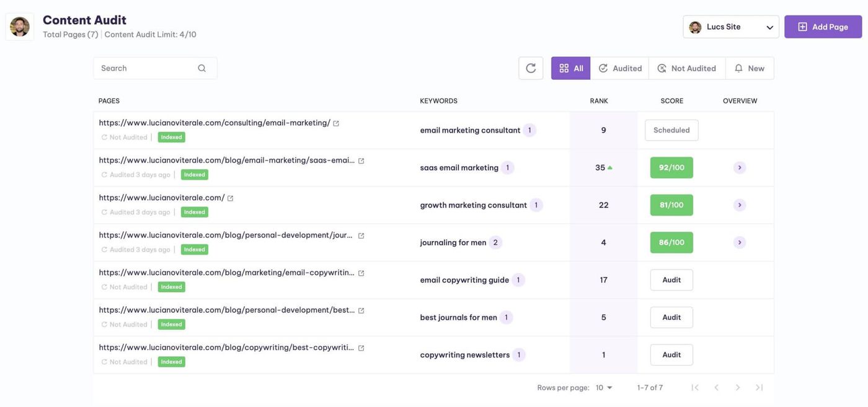The image size is (868, 407).
Task: Click keyword count badge for copywriting newsletters
Action: click(519, 355)
